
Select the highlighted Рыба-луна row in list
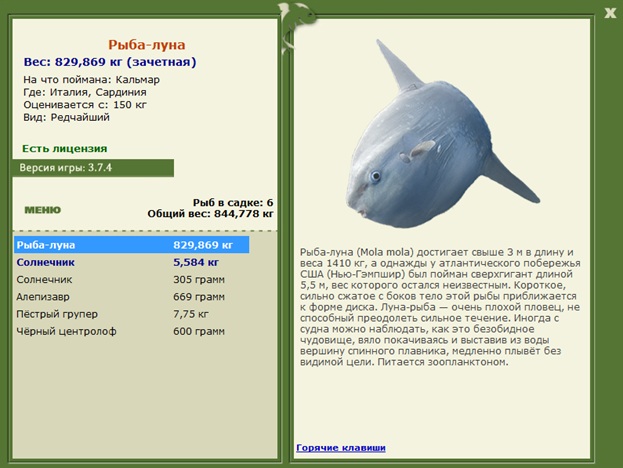tap(130, 244)
